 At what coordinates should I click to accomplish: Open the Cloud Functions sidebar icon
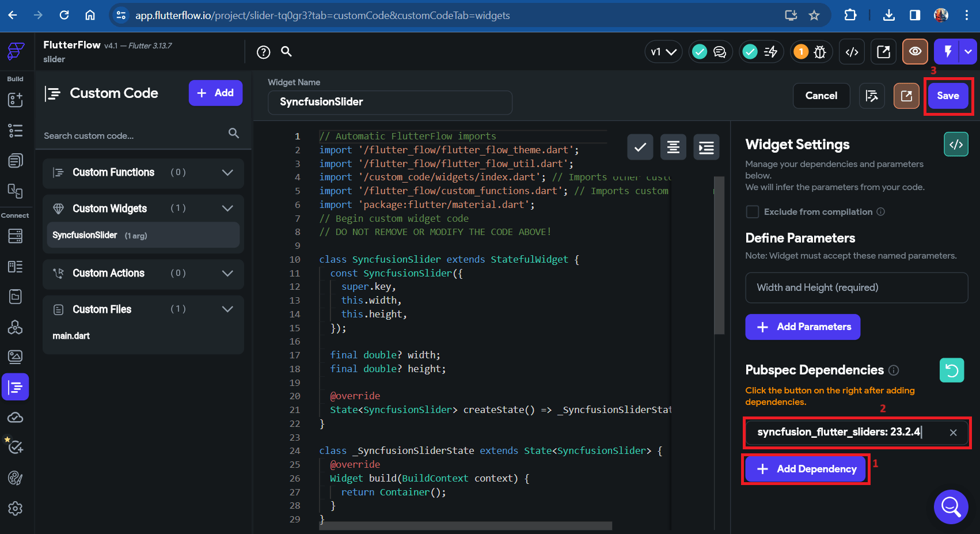(x=16, y=418)
